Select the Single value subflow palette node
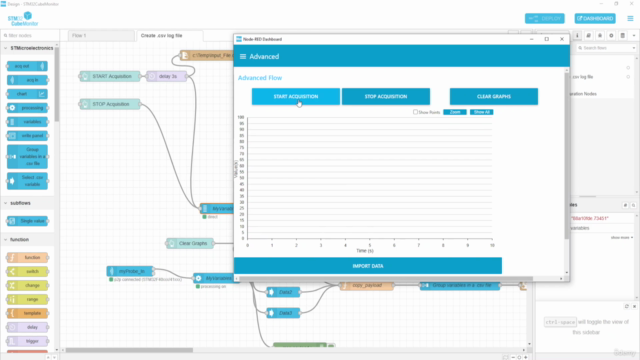 (27, 221)
